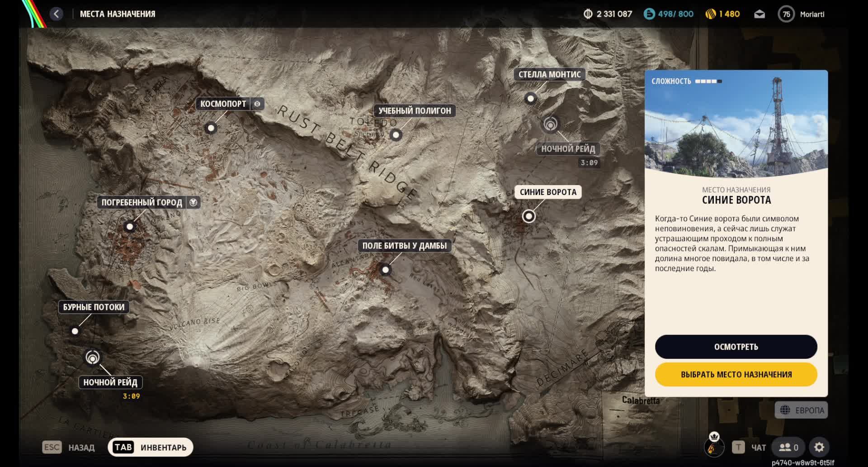Viewport: 868px width, 467px height.
Task: Click the Moriarti player name
Action: 812,14
